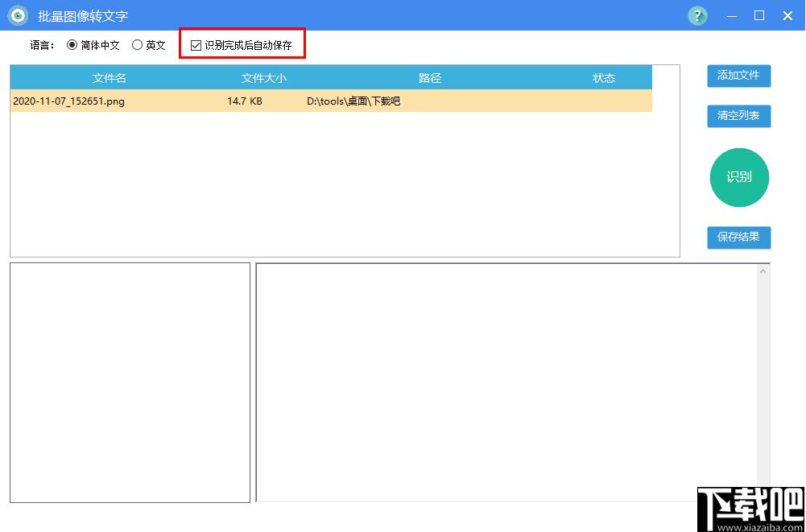The image size is (806, 532).
Task: Click the 路径 column header
Action: (x=430, y=78)
